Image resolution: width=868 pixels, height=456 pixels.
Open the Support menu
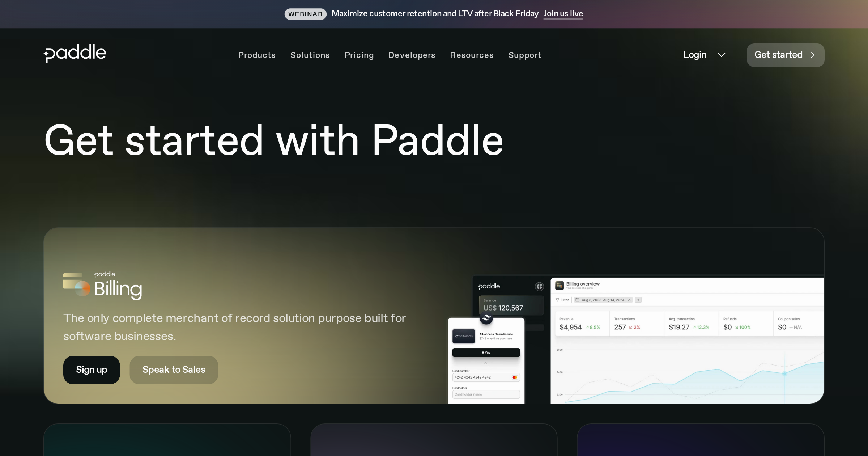[x=525, y=55]
